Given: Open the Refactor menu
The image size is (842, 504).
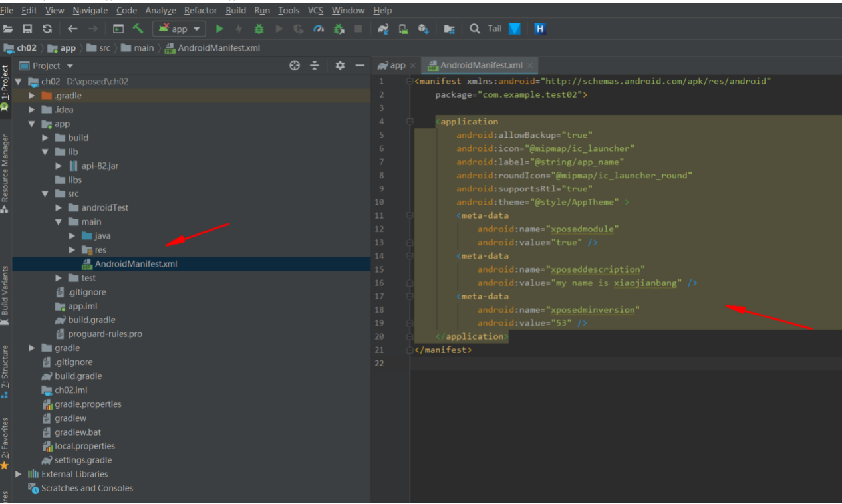Looking at the screenshot, I should [201, 10].
